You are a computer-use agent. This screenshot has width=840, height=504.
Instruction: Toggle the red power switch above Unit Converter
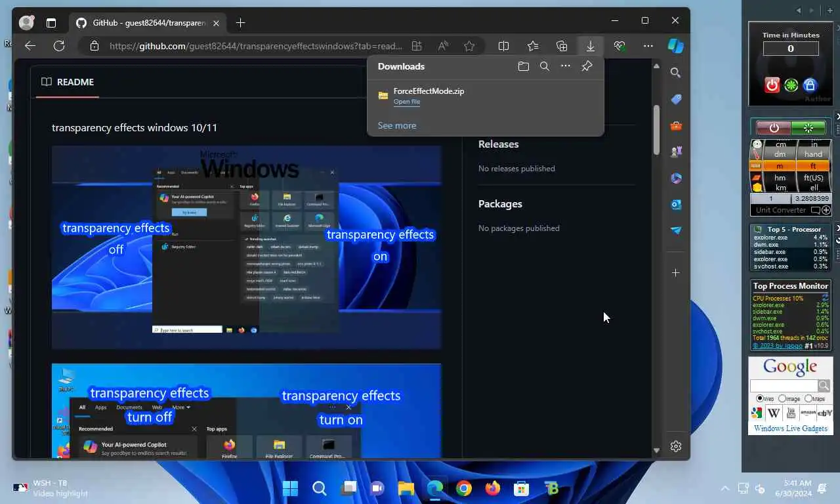point(774,128)
